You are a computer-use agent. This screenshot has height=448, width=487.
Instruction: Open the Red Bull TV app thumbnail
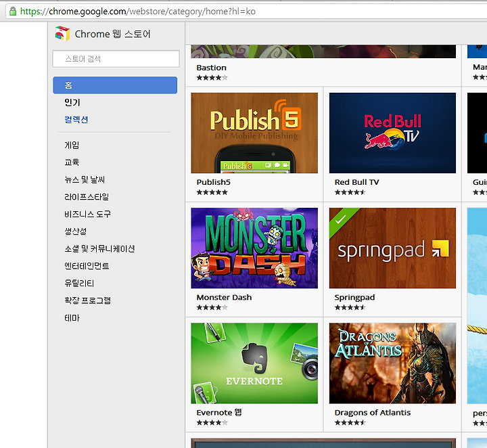click(x=392, y=133)
